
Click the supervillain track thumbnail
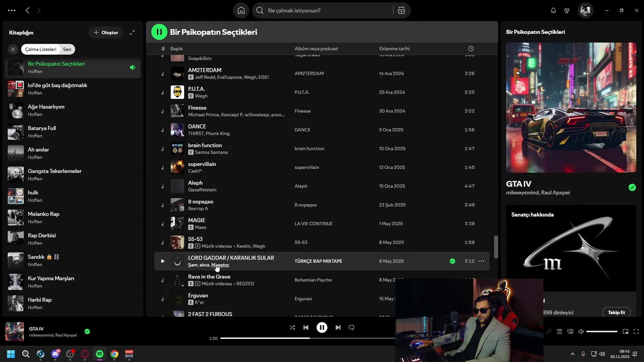(x=177, y=167)
